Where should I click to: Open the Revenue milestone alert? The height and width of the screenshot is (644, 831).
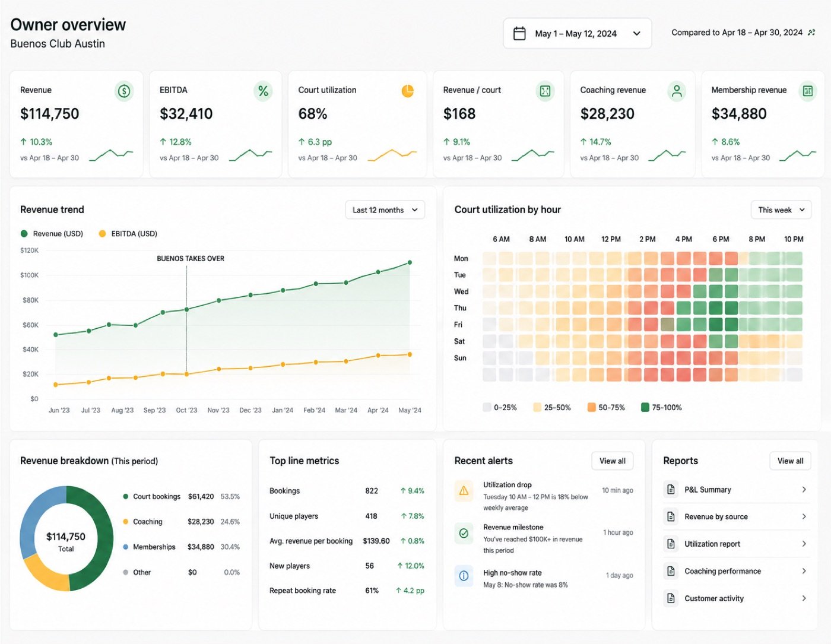544,538
